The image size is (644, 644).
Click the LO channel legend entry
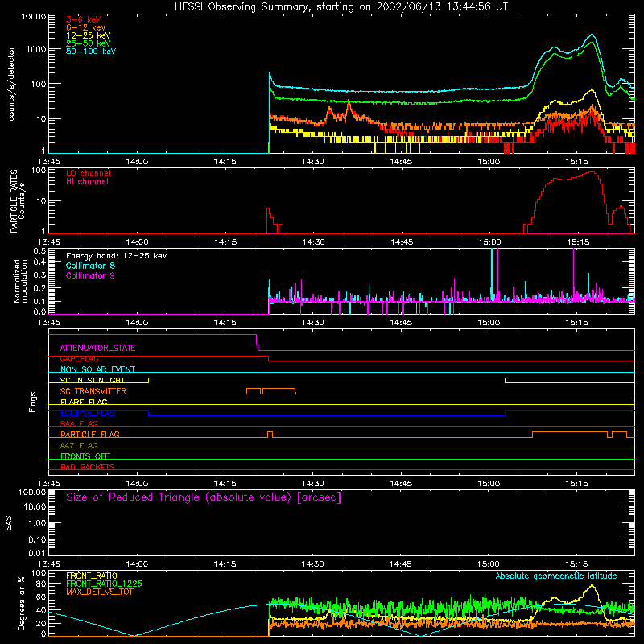(x=89, y=173)
